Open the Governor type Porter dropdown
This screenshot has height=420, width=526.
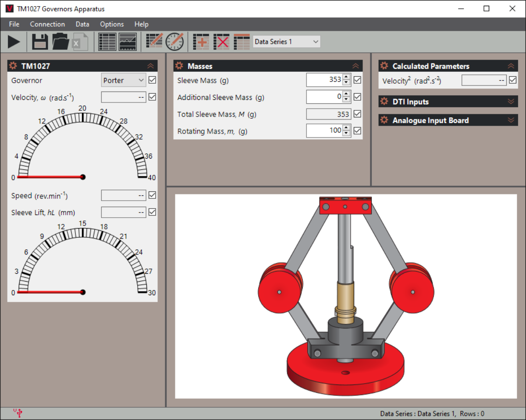[124, 80]
